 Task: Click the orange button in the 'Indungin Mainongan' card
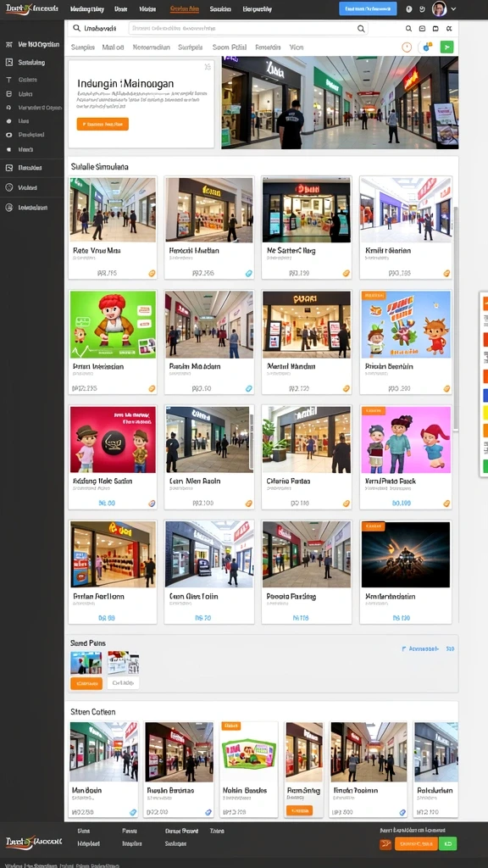pyautogui.click(x=103, y=124)
